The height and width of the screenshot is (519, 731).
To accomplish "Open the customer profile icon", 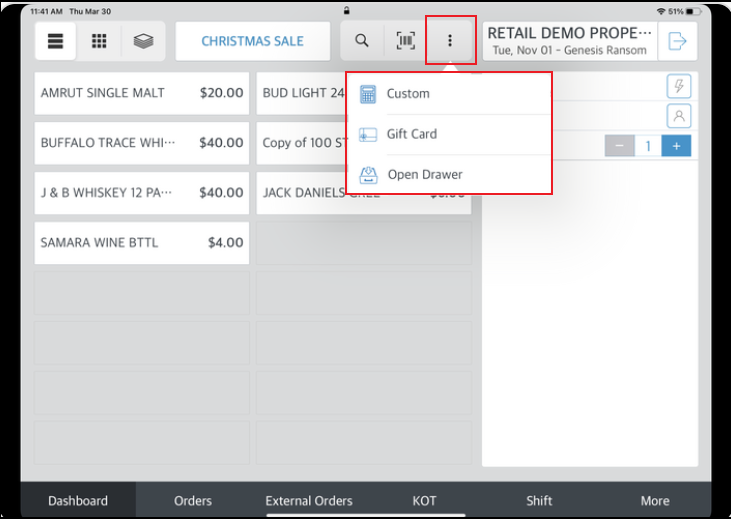I will coord(678,116).
